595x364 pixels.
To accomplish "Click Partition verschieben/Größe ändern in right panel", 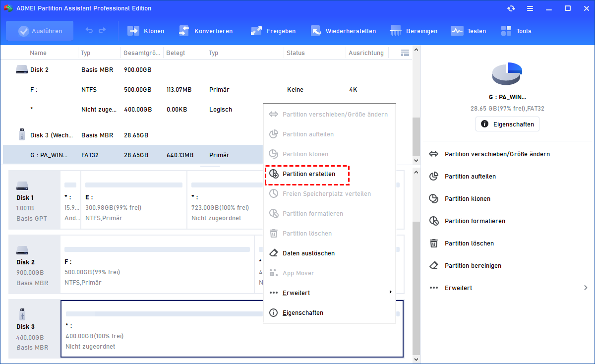I will coord(497,154).
